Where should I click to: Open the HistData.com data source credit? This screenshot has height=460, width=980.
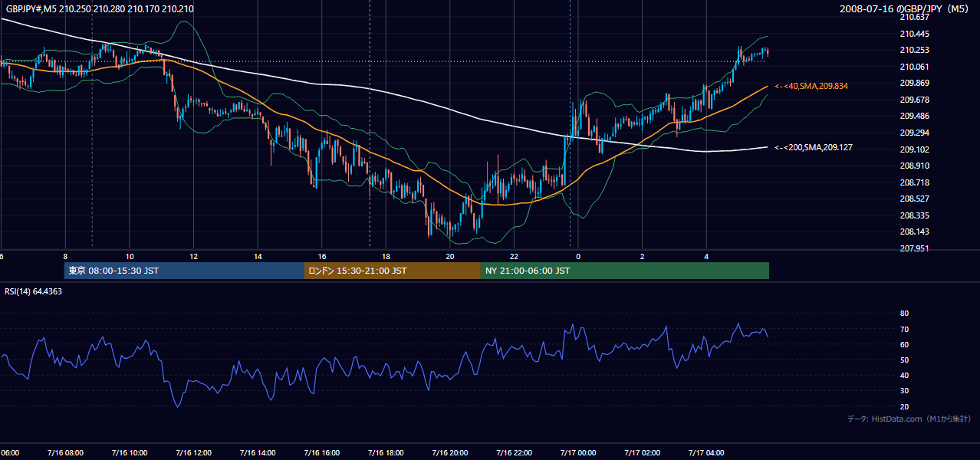point(909,419)
